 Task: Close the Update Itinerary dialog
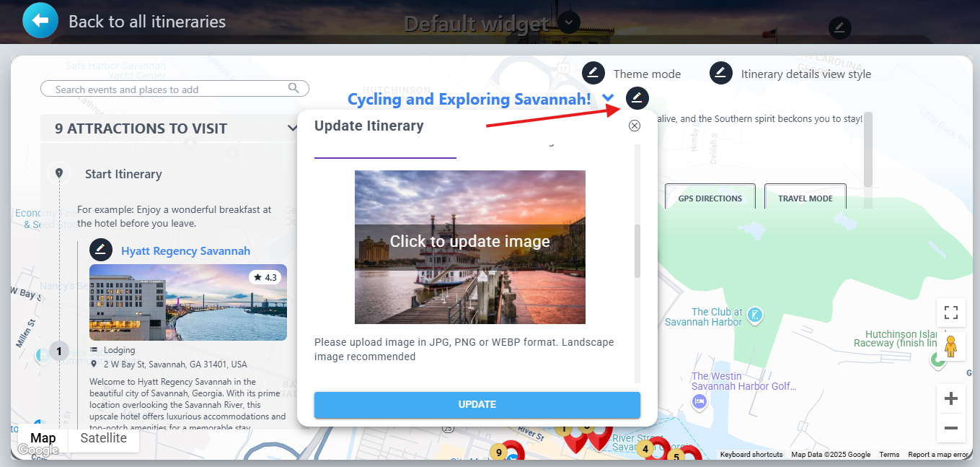tap(635, 126)
